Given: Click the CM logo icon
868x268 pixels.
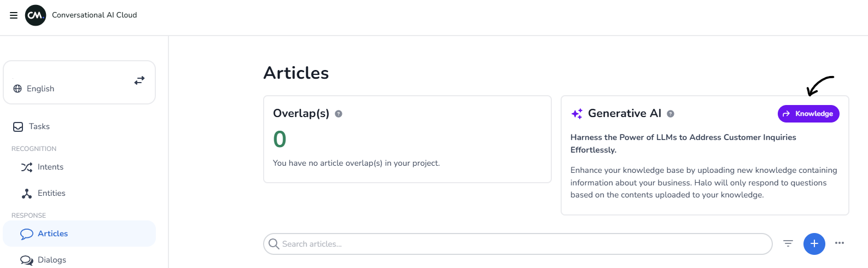Looking at the screenshot, I should click(x=36, y=15).
